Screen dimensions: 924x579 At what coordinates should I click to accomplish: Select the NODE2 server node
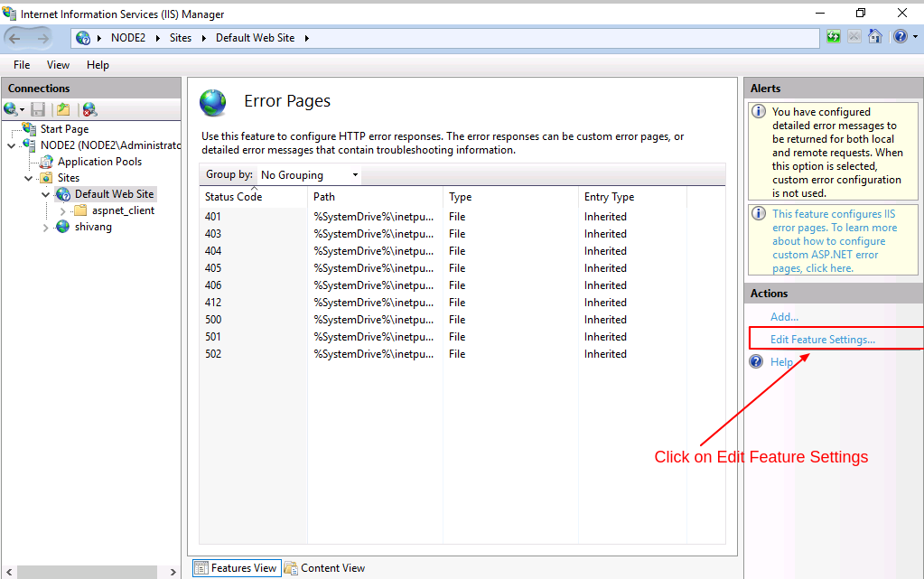tap(110, 145)
